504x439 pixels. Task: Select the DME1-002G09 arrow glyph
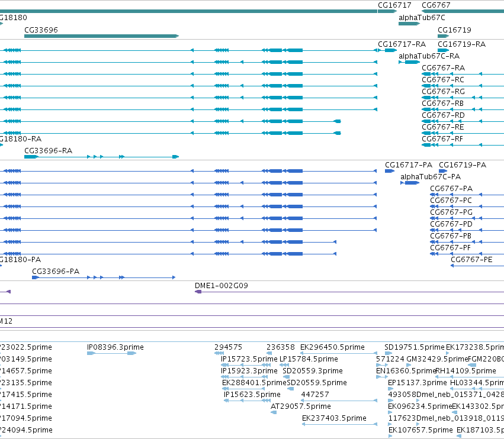pos(198,292)
